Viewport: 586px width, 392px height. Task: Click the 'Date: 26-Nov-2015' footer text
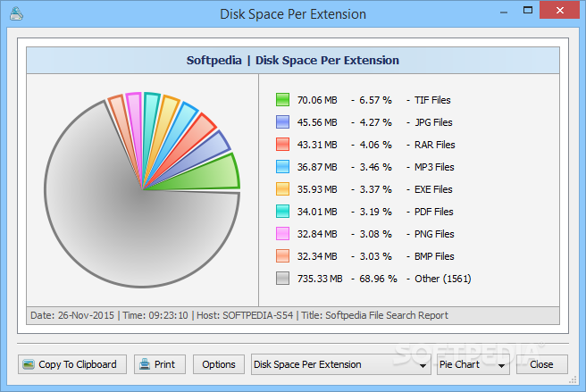coord(72,315)
